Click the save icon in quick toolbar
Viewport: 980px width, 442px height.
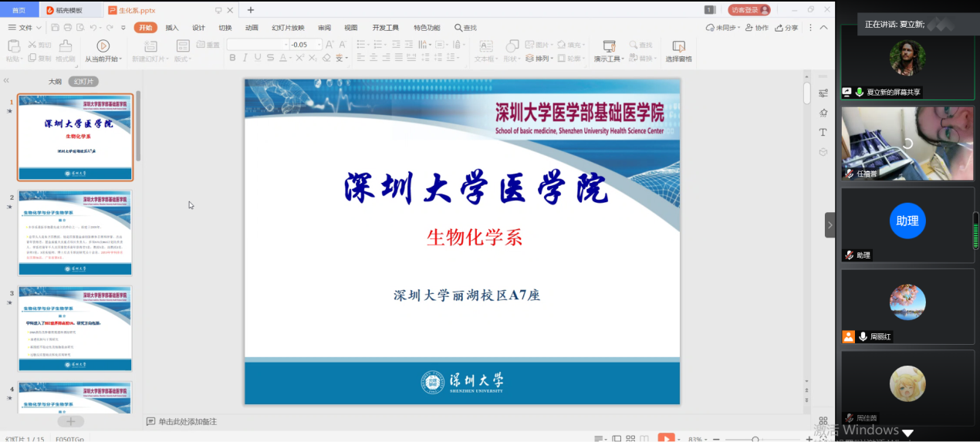point(53,28)
